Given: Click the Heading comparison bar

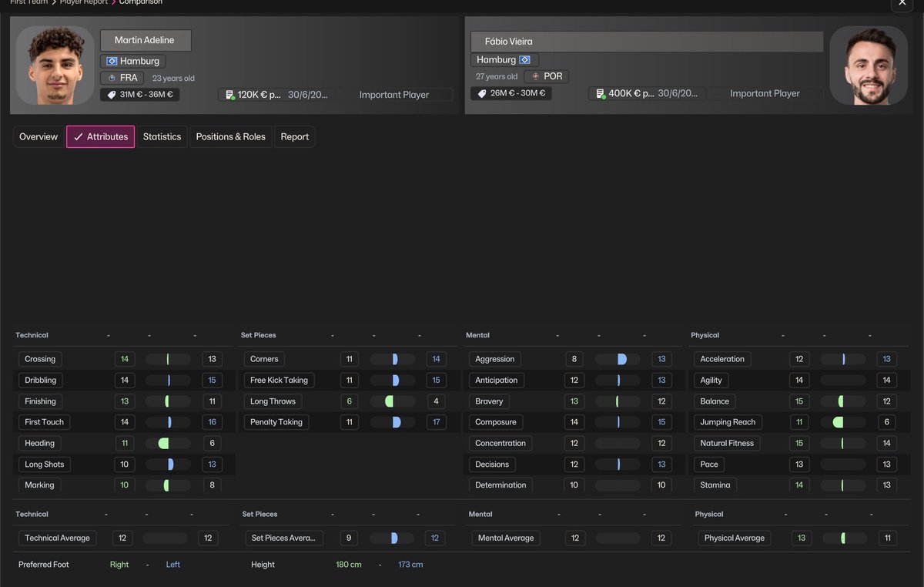Looking at the screenshot, I should pyautogui.click(x=168, y=443).
